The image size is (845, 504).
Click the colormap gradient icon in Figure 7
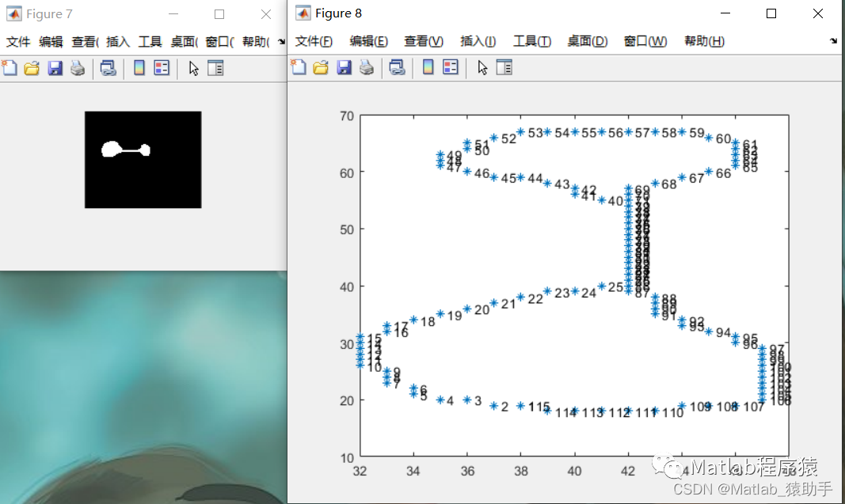140,67
